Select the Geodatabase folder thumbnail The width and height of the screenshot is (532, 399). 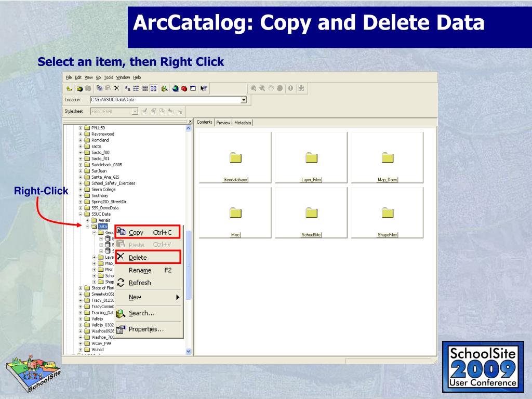pos(235,158)
